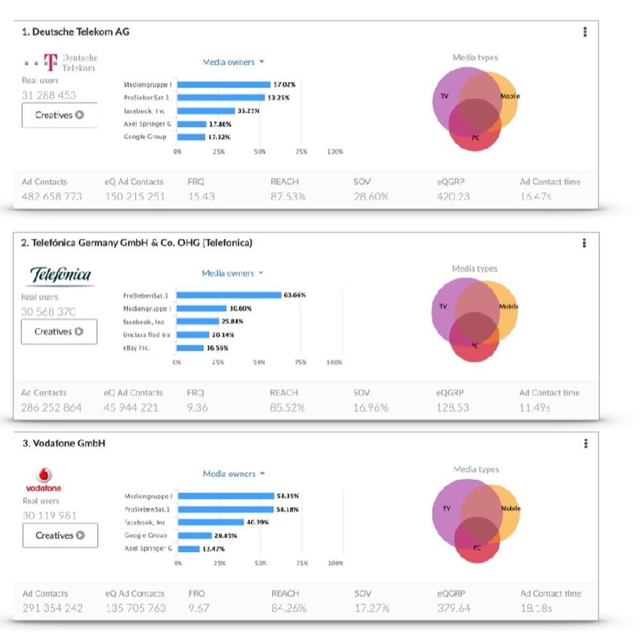Screen dimensions: 644x644
Task: Select the 58.18% ProSiebenSat.1 bar in Vodafone chart
Action: [226, 509]
